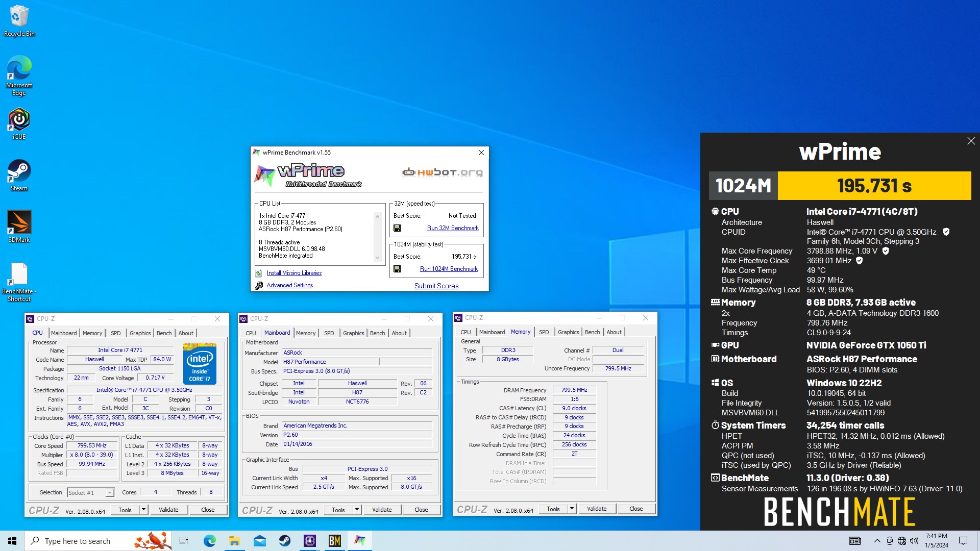Open the Steam desktop shortcut
This screenshot has width=980, height=551.
[19, 175]
